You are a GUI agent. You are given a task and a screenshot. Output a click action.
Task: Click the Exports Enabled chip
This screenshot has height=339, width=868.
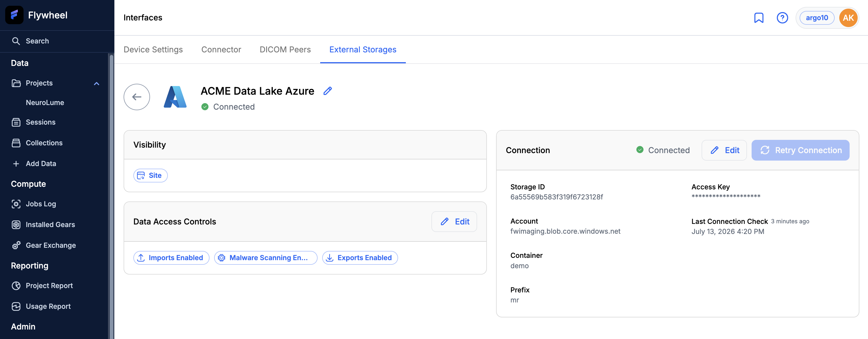[x=360, y=258]
